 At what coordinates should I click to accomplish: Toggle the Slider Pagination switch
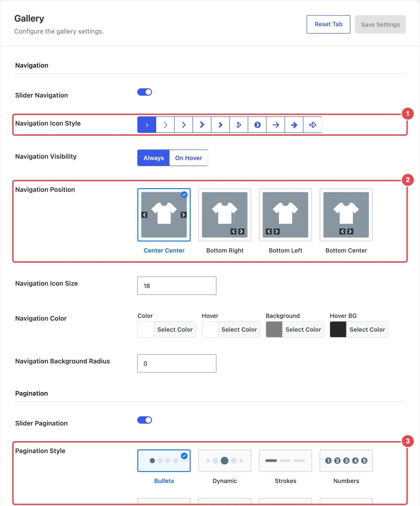coord(145,420)
